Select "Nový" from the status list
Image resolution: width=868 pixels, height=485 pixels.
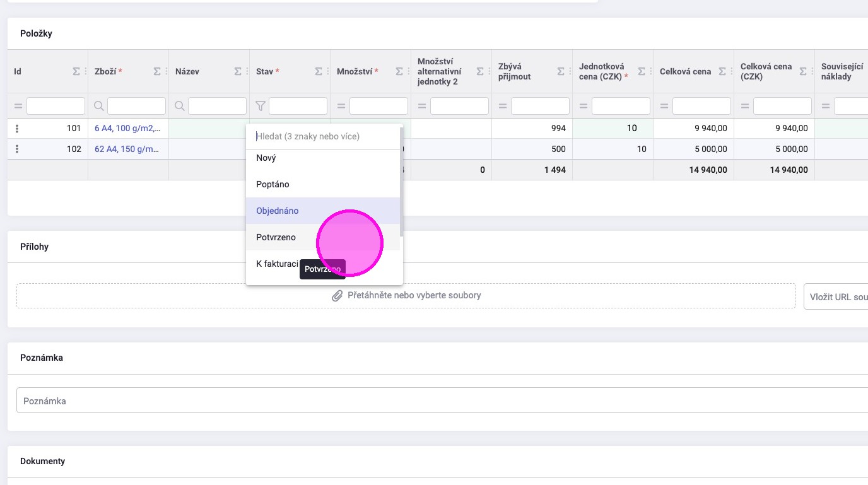click(x=266, y=158)
